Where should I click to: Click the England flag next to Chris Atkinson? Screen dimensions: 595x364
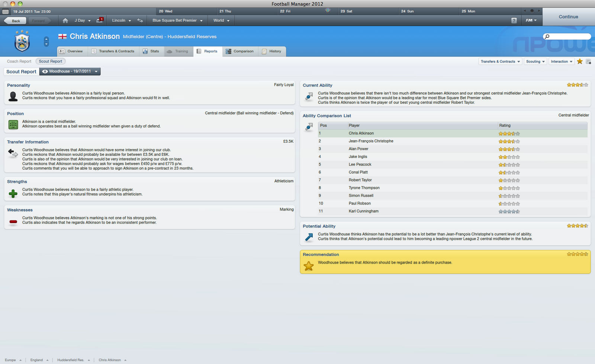(62, 36)
